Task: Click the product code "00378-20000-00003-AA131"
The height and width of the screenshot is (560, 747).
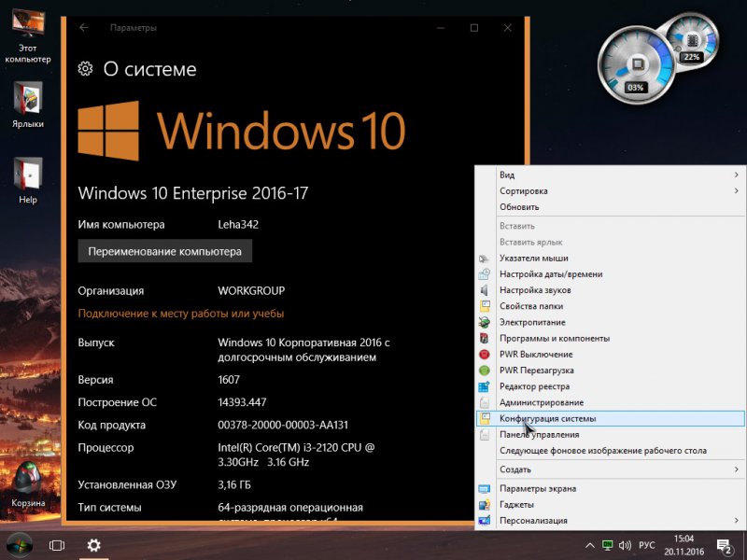Action: [283, 425]
